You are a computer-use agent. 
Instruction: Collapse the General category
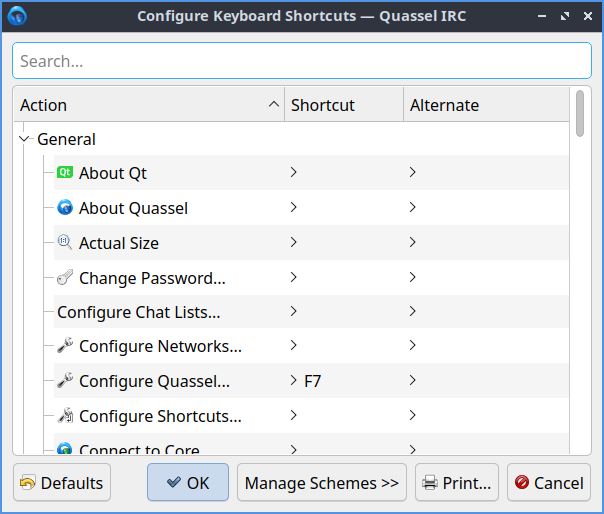point(25,139)
